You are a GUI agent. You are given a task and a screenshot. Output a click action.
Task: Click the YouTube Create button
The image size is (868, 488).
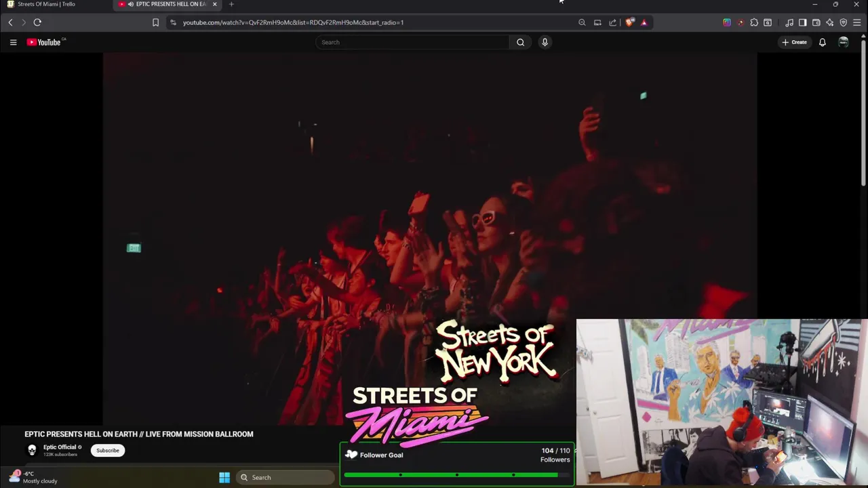[794, 42]
